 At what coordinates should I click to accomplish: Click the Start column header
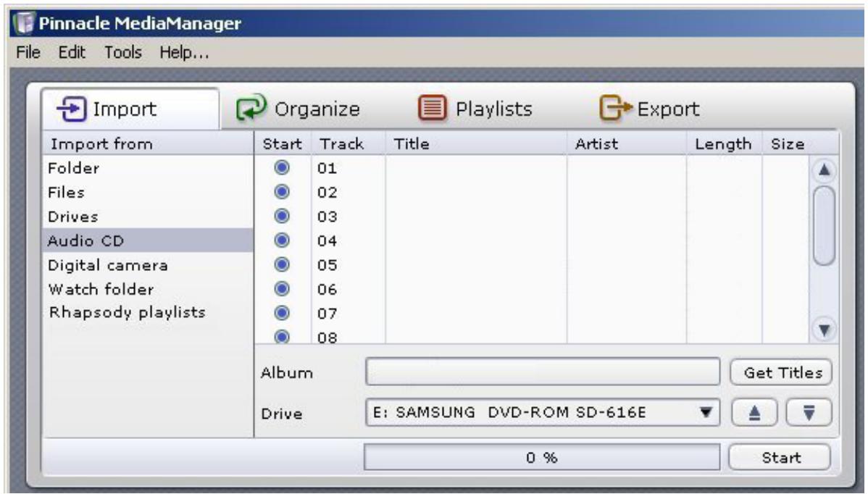[283, 144]
